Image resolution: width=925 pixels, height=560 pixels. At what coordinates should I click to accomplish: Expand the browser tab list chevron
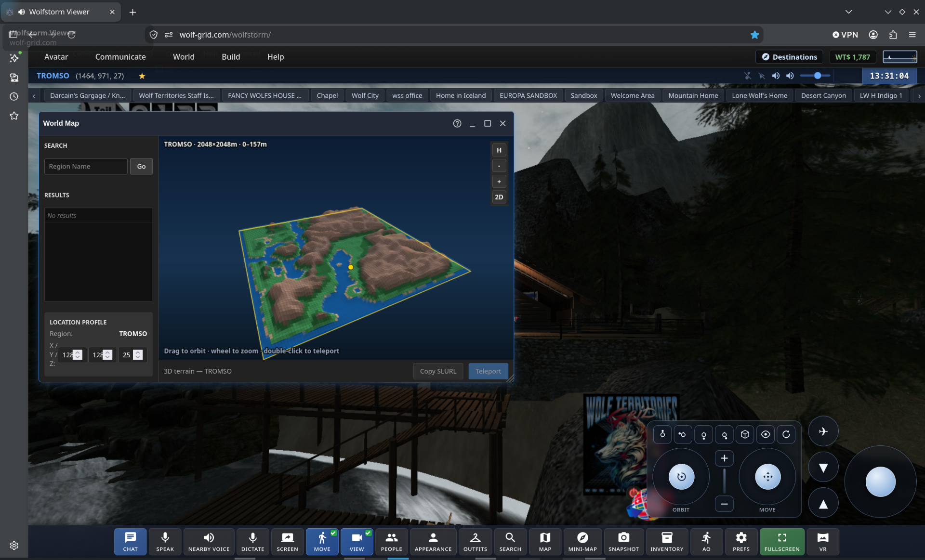(849, 12)
